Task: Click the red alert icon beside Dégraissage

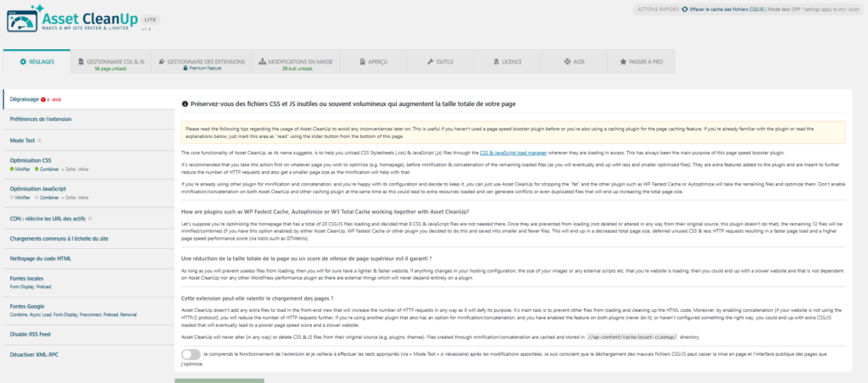Action: 43,99
